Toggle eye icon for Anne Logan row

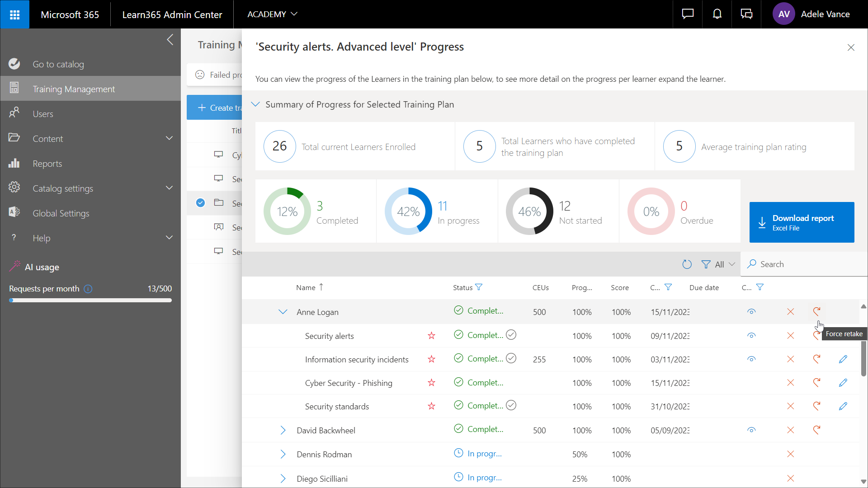tap(751, 312)
